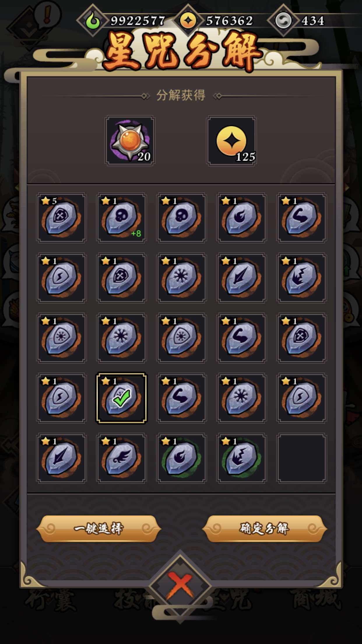Select the lightning shield rune in second row
This screenshot has width=362, height=644.
coord(61,278)
